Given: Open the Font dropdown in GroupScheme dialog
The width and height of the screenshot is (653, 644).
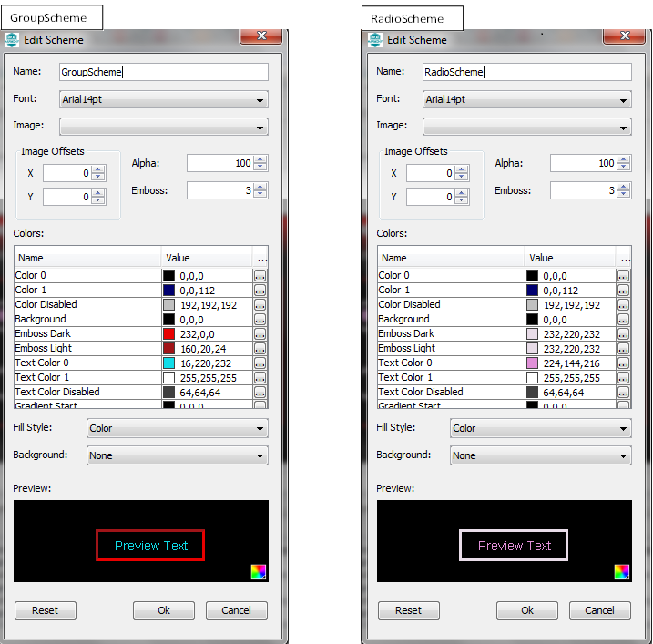Looking at the screenshot, I should point(164,99).
